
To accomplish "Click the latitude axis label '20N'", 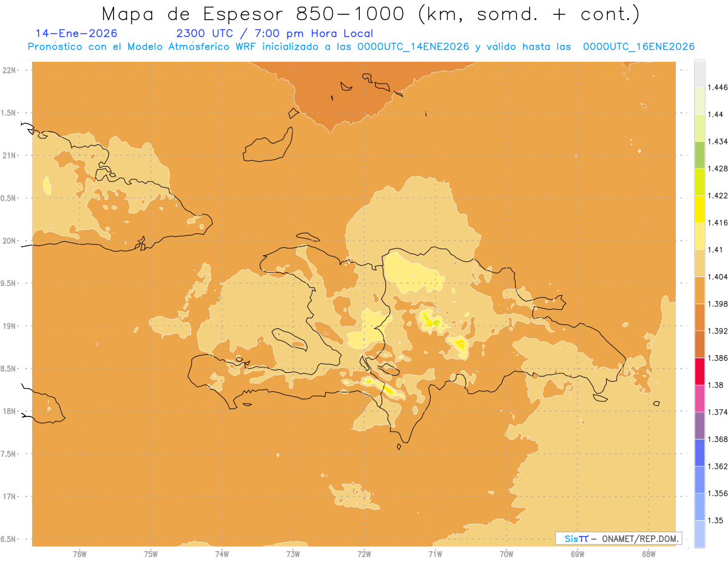I will point(8,241).
